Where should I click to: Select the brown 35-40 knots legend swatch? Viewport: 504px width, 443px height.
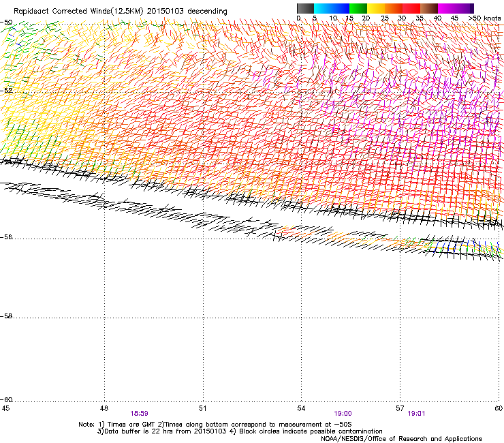coord(429,8)
